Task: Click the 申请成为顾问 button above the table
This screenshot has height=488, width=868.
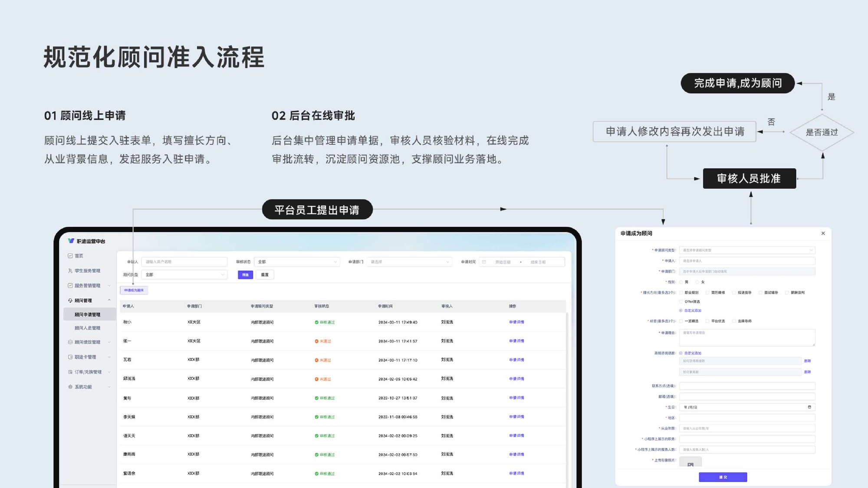Action: click(134, 290)
